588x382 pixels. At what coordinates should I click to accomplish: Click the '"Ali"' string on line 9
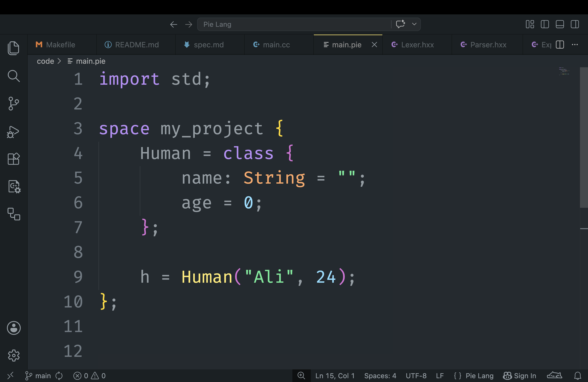(269, 277)
